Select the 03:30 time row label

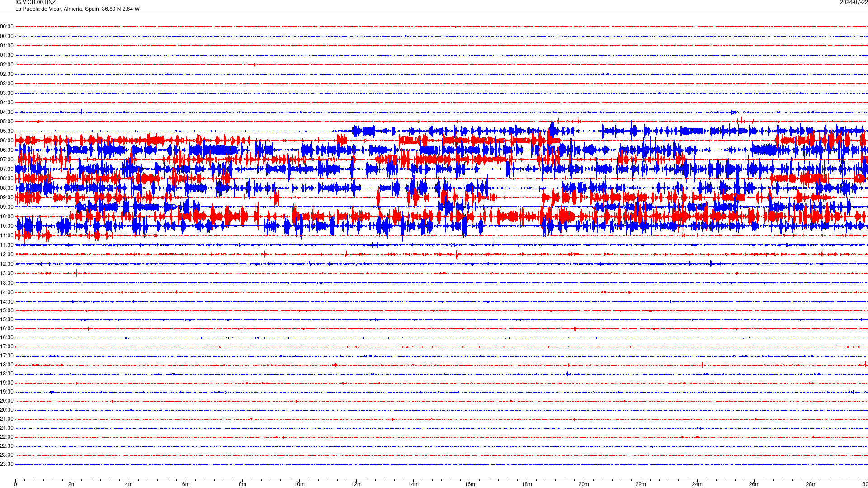7,93
